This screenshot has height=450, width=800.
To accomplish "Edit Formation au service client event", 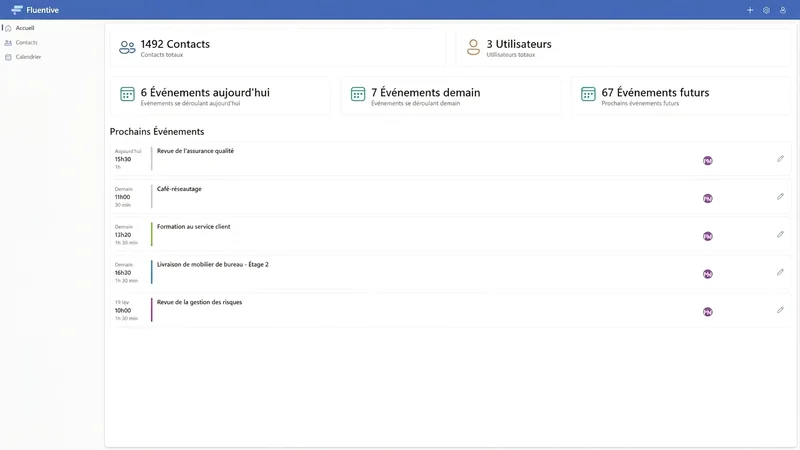I will 780,234.
